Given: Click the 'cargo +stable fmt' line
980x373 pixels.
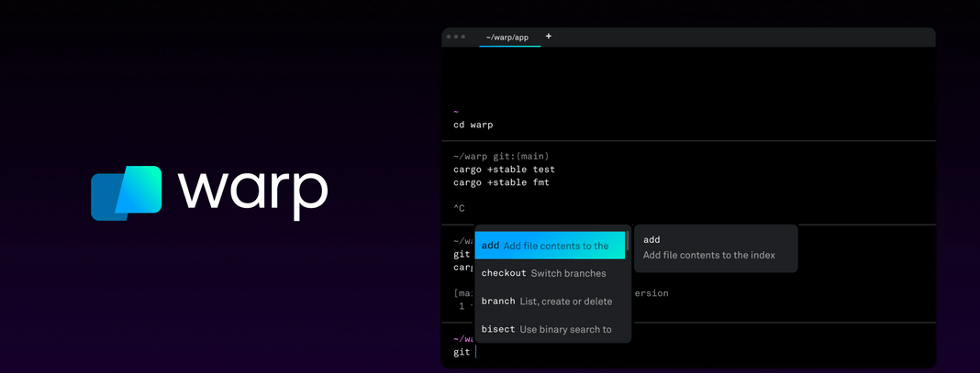Looking at the screenshot, I should pyautogui.click(x=501, y=182).
